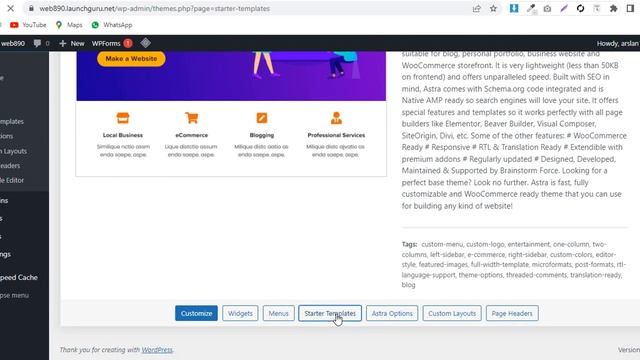Click the WPForms red notification badge
The image size is (640, 360).
click(x=128, y=43)
